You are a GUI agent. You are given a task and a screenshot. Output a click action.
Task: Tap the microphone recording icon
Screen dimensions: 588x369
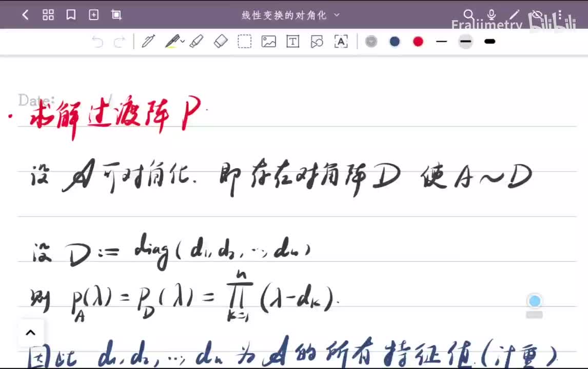point(492,15)
